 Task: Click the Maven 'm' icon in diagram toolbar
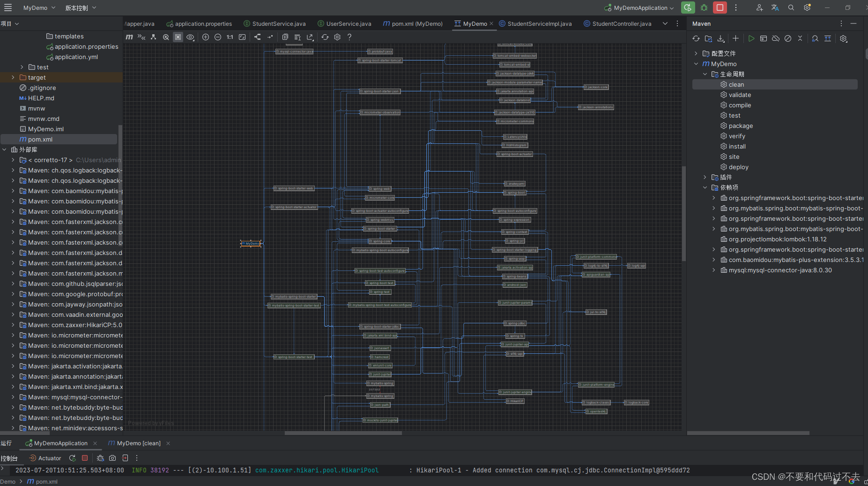[x=129, y=37]
